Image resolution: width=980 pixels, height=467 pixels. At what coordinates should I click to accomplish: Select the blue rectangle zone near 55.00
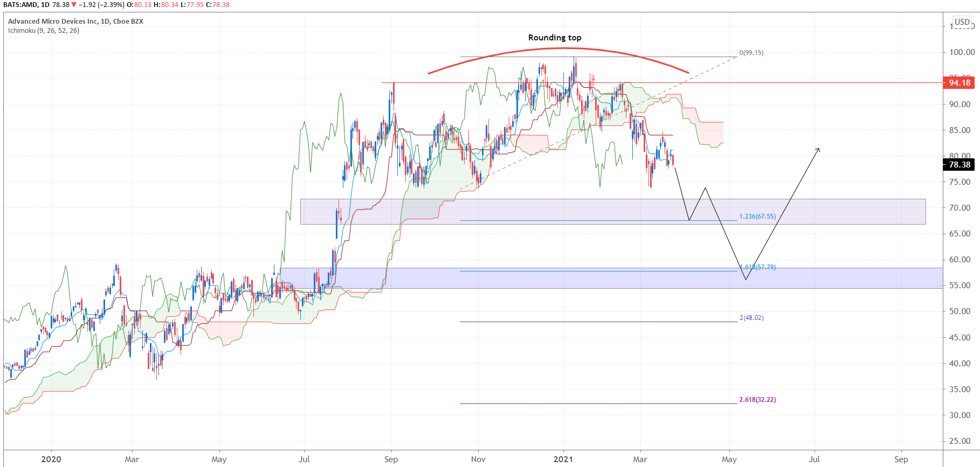pos(612,278)
